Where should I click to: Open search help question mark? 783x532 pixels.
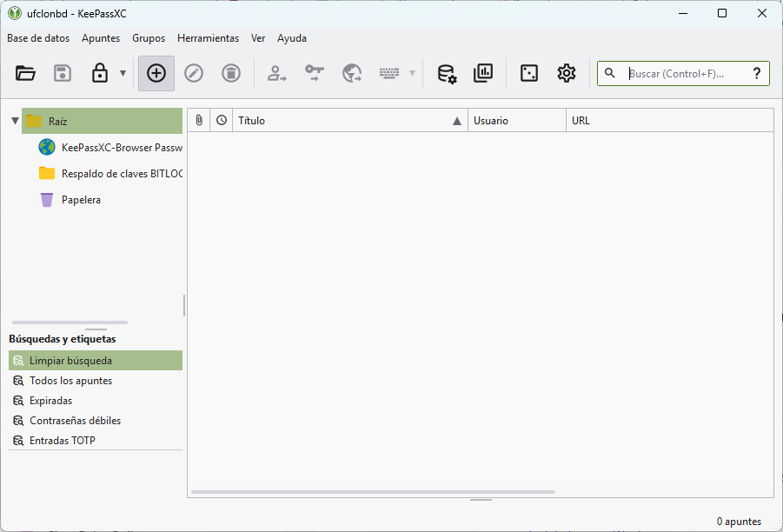tap(757, 73)
